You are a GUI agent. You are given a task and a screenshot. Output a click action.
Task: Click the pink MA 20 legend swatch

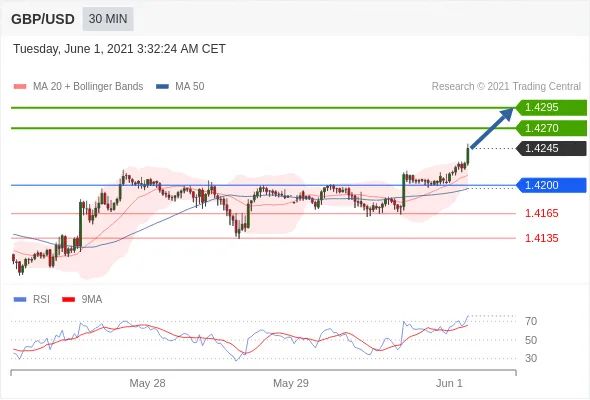coord(20,87)
